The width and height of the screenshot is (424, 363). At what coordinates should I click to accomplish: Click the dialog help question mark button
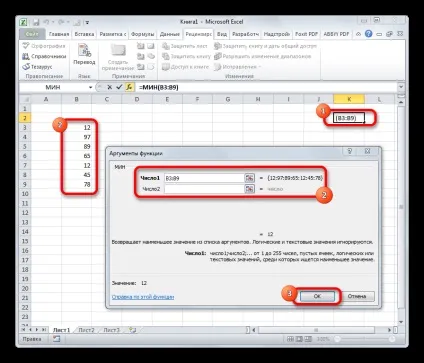click(x=350, y=151)
